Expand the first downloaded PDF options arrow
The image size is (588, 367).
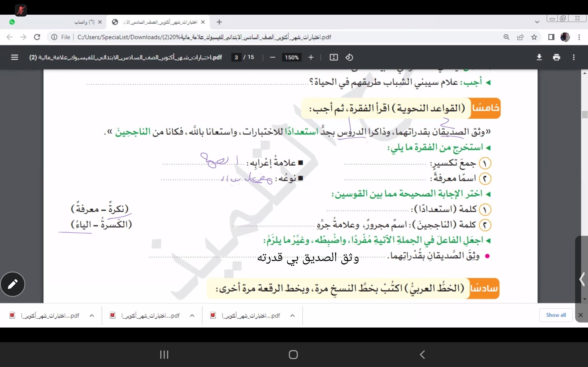point(92,316)
